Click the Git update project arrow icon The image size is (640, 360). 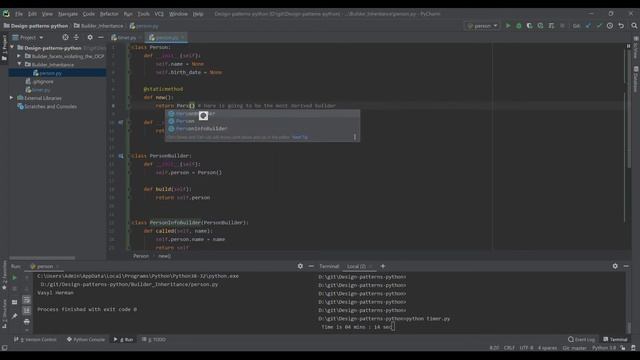click(x=588, y=26)
